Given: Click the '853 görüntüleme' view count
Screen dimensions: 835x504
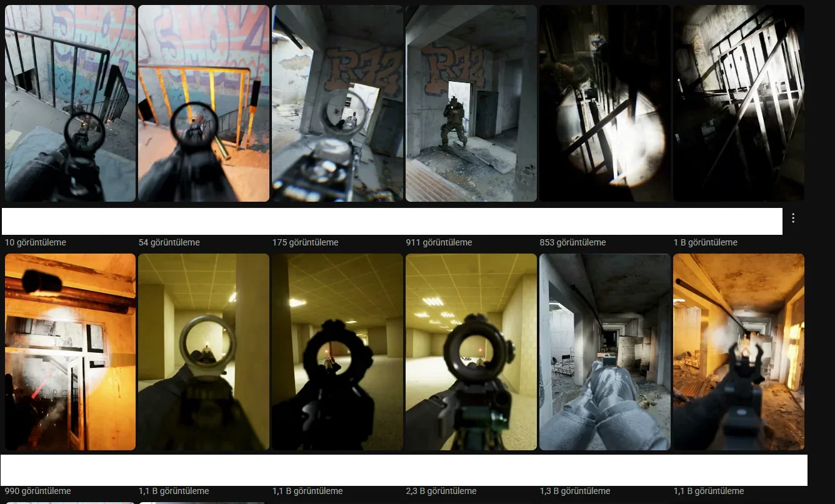Looking at the screenshot, I should (573, 242).
